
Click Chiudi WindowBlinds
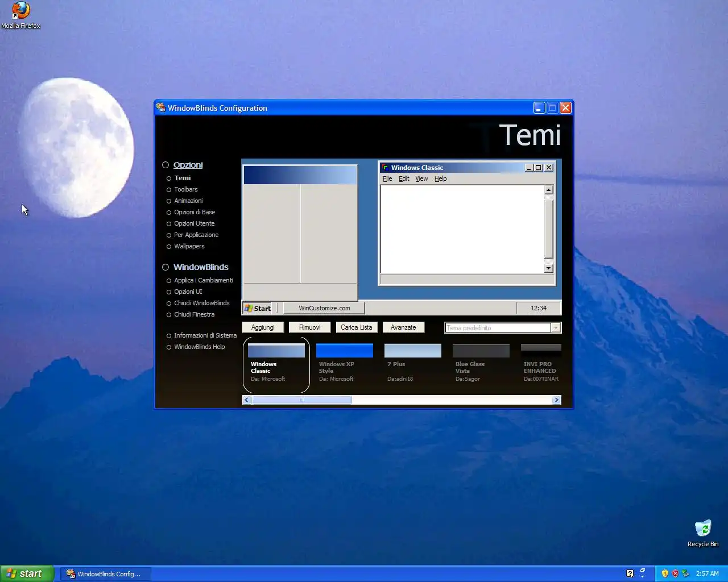point(202,303)
